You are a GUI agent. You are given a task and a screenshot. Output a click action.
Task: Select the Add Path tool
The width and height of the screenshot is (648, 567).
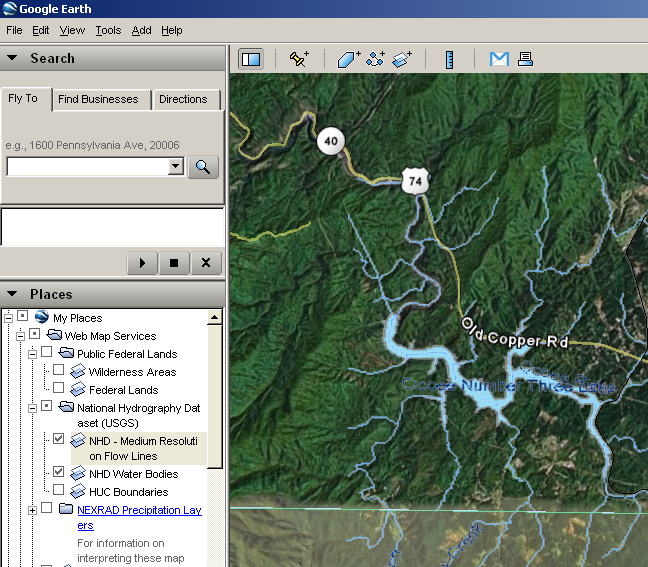coord(375,60)
